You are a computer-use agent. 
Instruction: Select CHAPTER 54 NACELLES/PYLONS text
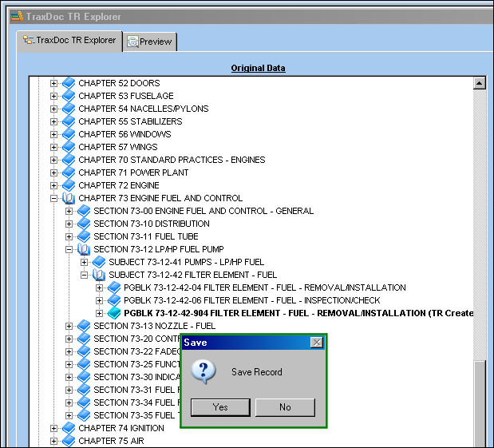point(144,109)
